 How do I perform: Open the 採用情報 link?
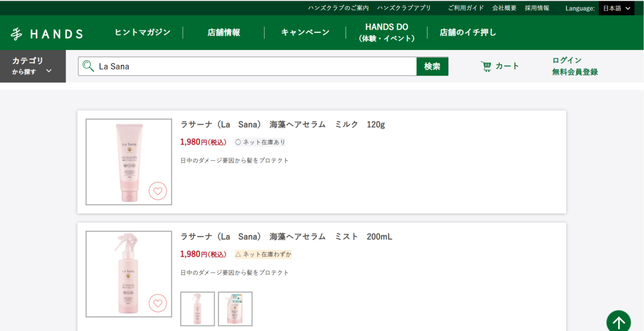click(x=537, y=8)
